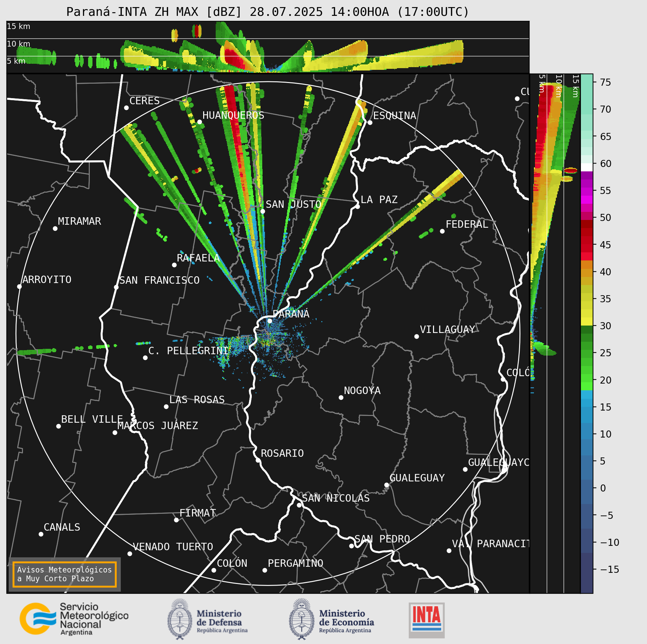Viewport: 647px width, 644px height.
Task: Click the Paraná-INTA radar title text
Action: click(x=268, y=12)
